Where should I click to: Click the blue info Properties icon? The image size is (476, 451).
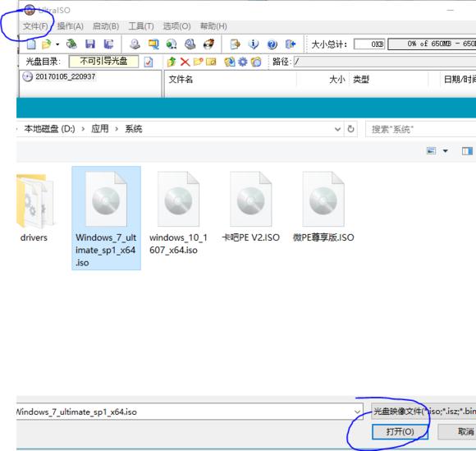254,44
